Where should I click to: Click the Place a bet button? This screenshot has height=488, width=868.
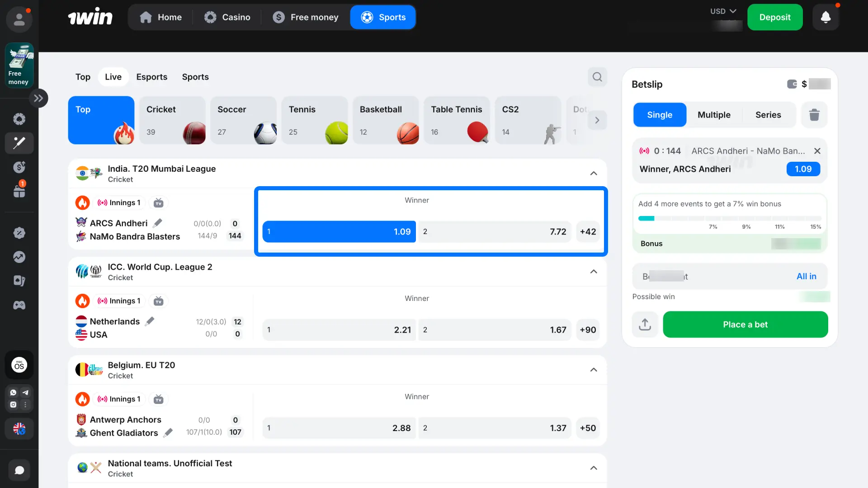[x=745, y=324]
